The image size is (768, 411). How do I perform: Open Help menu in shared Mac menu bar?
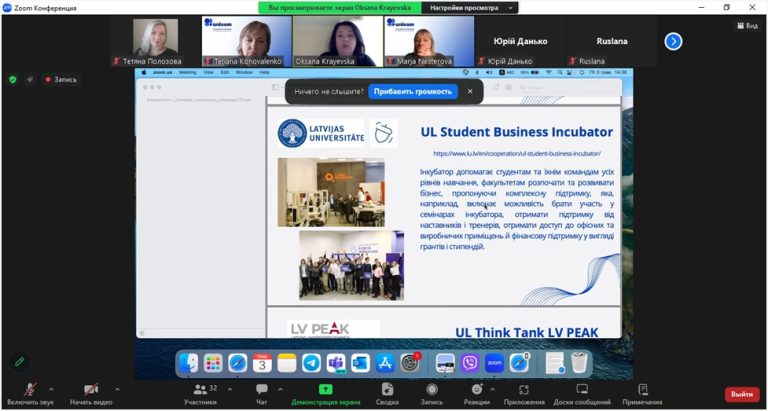264,73
